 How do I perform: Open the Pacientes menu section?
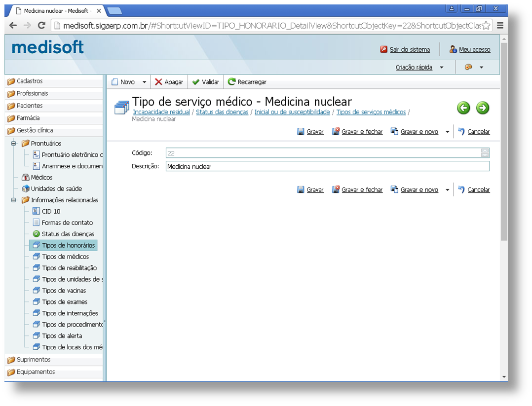[54, 106]
